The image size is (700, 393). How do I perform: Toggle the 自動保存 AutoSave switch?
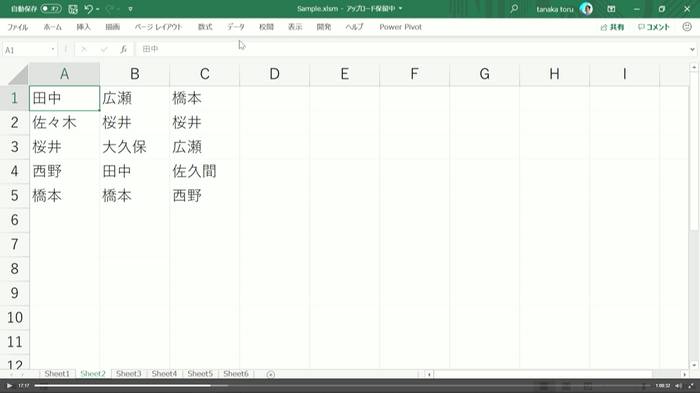click(51, 8)
